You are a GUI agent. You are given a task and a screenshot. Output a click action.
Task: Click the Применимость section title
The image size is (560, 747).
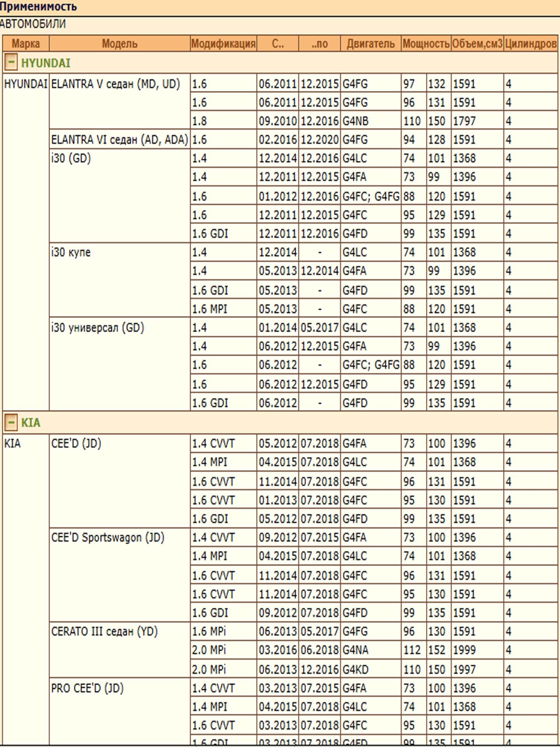38,7
